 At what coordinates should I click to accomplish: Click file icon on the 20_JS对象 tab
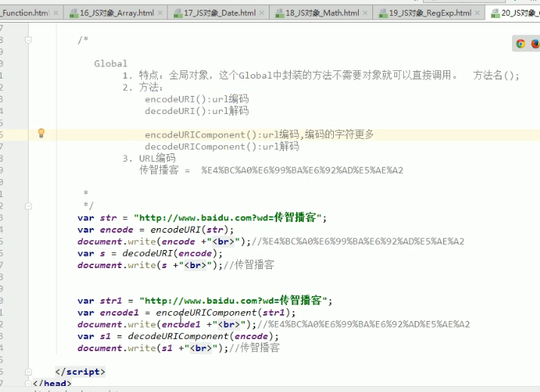[x=495, y=14]
